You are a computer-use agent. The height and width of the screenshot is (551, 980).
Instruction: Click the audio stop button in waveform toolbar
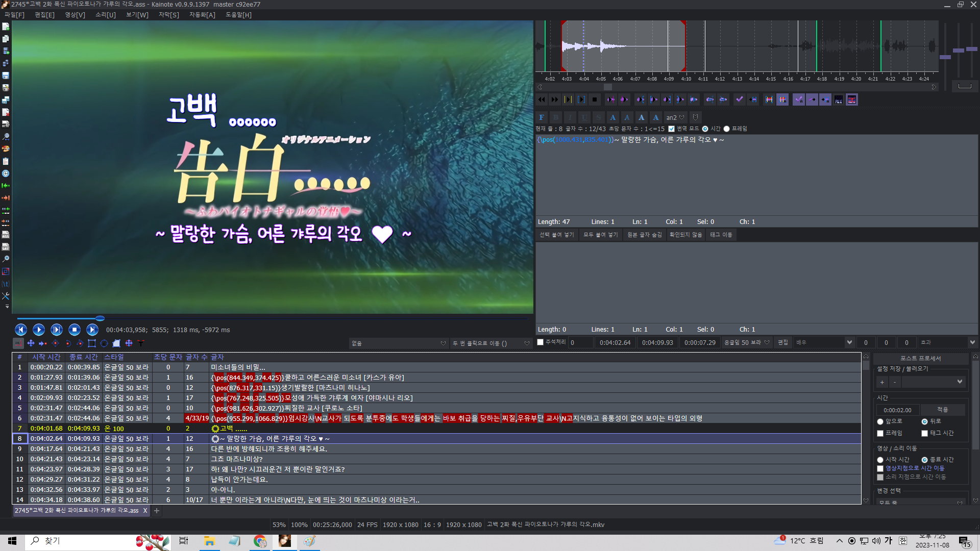pos(595,99)
